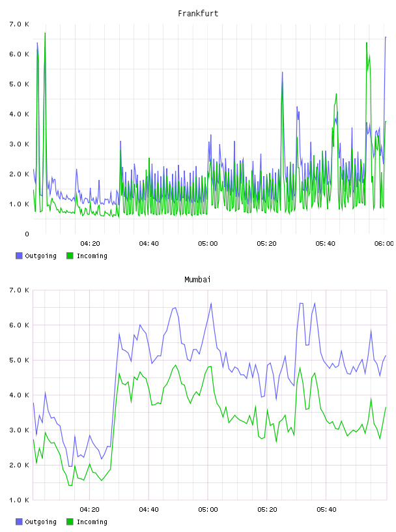
Task: Click the blue Outgoing swatch under Frankfurt chart
Action: point(19,256)
